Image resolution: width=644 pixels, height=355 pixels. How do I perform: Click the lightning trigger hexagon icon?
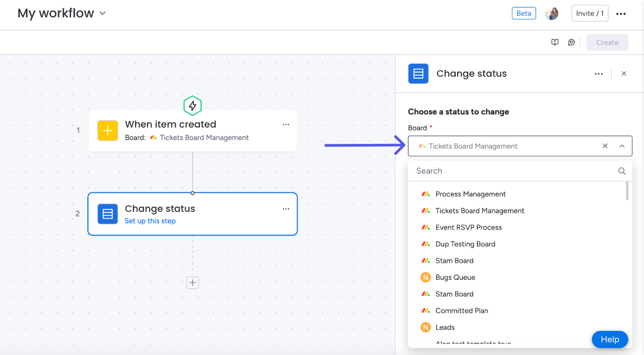[x=192, y=105]
